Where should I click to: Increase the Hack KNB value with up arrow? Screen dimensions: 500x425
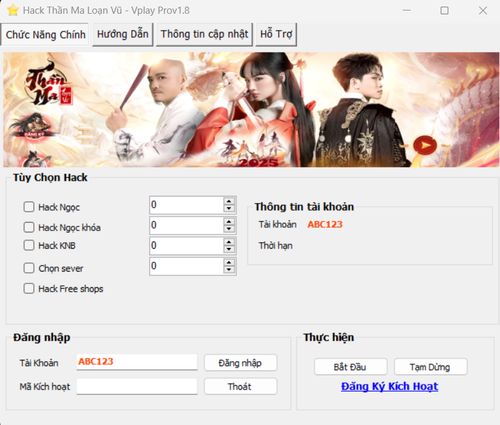pyautogui.click(x=229, y=242)
